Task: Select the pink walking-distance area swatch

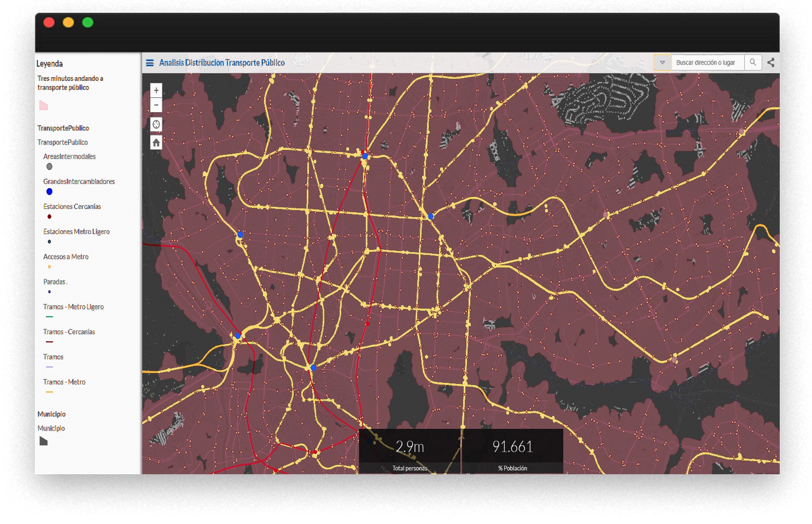Action: click(44, 106)
